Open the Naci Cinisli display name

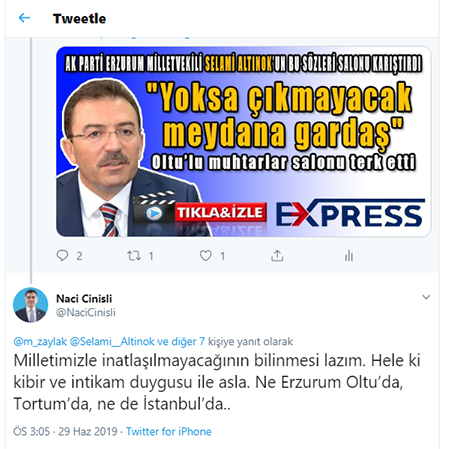[x=84, y=299]
